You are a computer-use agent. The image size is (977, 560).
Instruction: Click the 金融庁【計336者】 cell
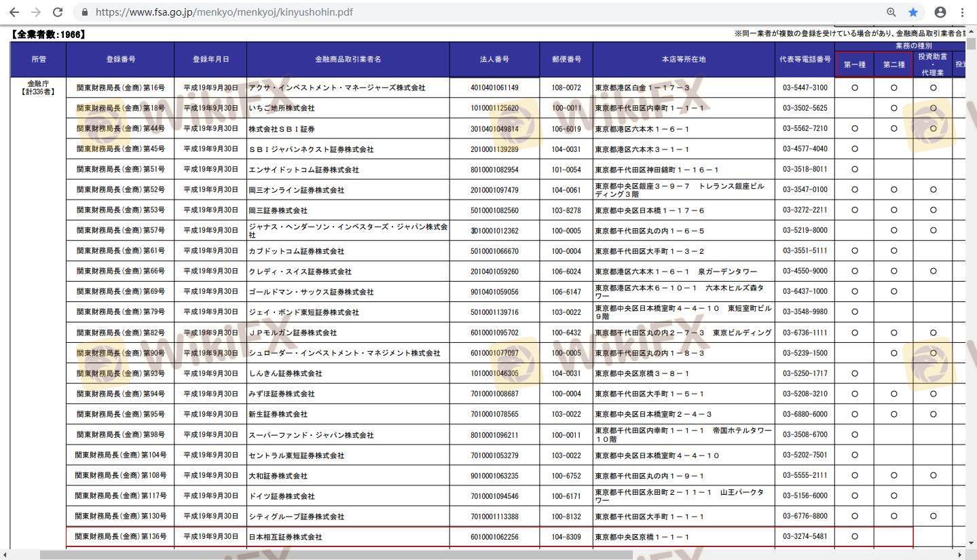click(x=38, y=88)
